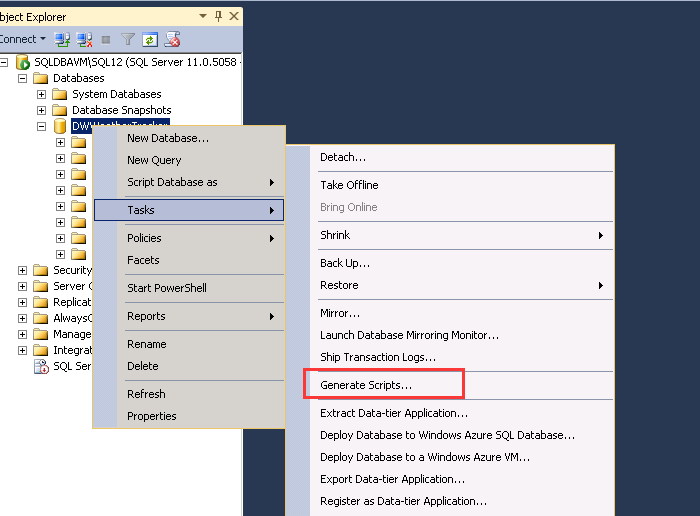
Task: Select Launch Database Mirroring Monitor...
Action: point(450,335)
